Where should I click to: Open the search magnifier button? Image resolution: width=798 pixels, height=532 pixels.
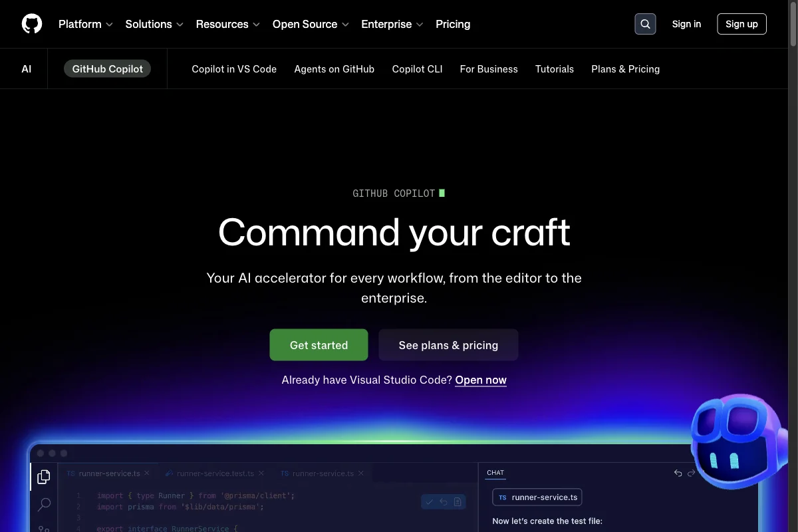tap(645, 24)
